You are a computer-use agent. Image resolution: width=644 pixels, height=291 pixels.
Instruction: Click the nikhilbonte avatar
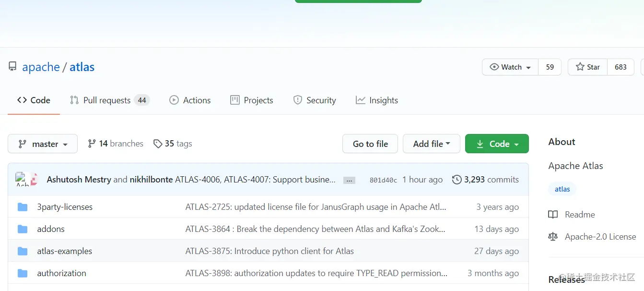tap(34, 179)
